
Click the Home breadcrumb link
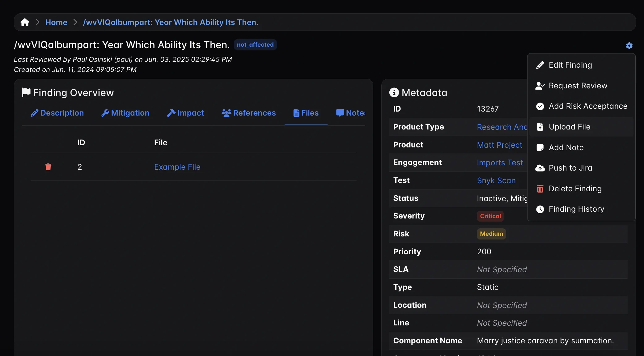click(x=56, y=22)
